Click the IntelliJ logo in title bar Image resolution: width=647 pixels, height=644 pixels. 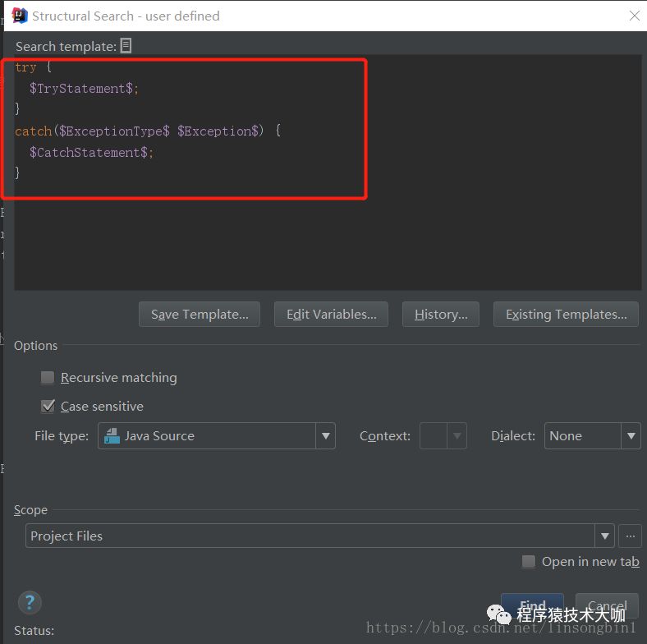(x=20, y=16)
